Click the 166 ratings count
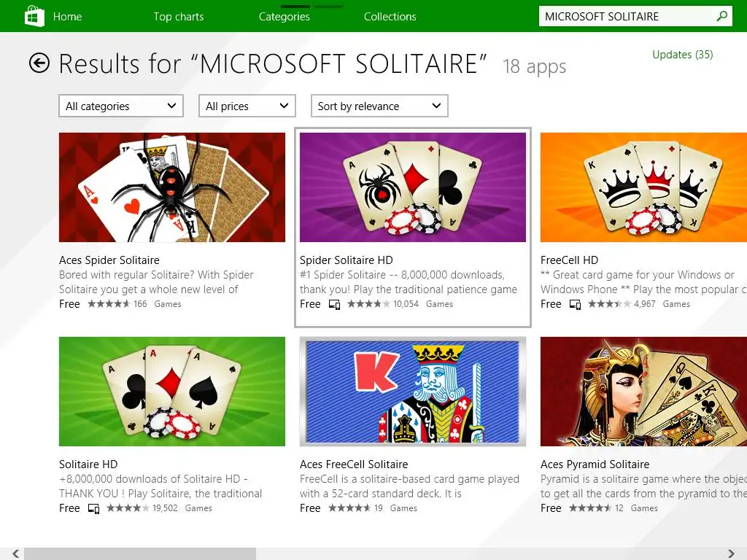 [x=140, y=304]
